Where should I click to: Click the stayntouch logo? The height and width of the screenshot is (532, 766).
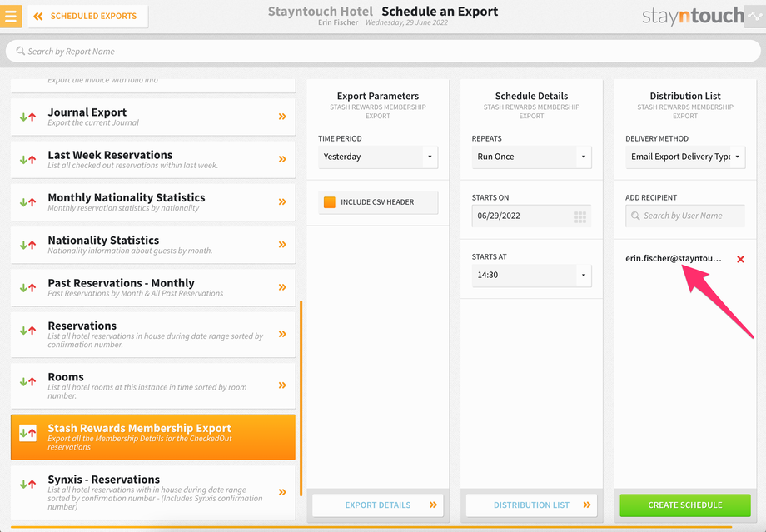(693, 16)
